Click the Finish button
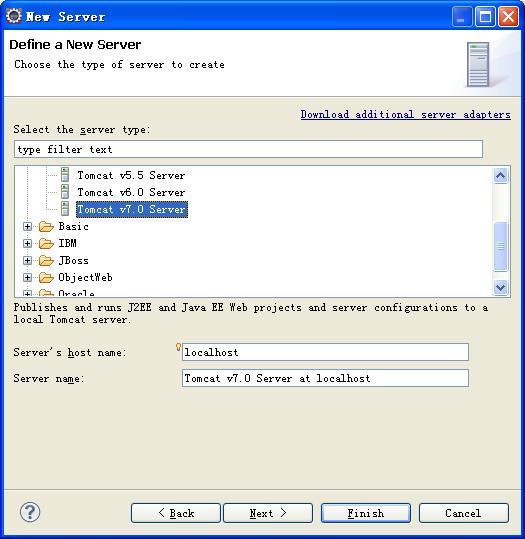 (x=366, y=513)
